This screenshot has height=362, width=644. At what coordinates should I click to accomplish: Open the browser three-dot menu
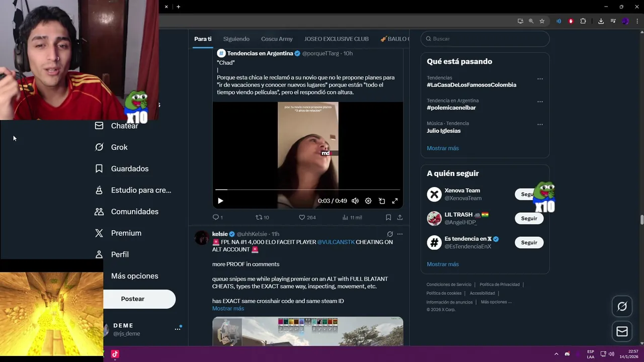click(637, 21)
